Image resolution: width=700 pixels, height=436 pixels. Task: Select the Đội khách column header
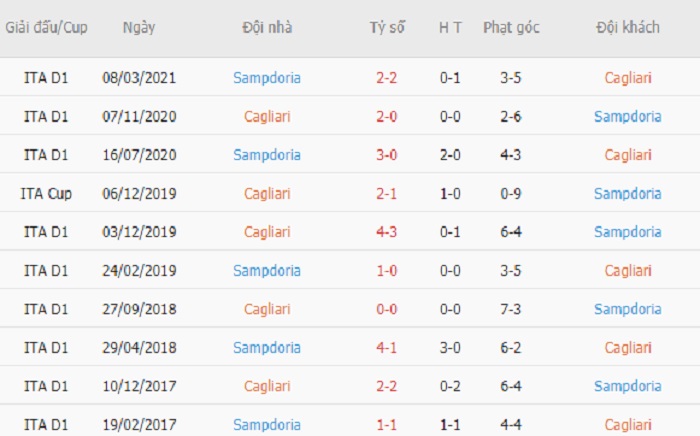click(628, 28)
